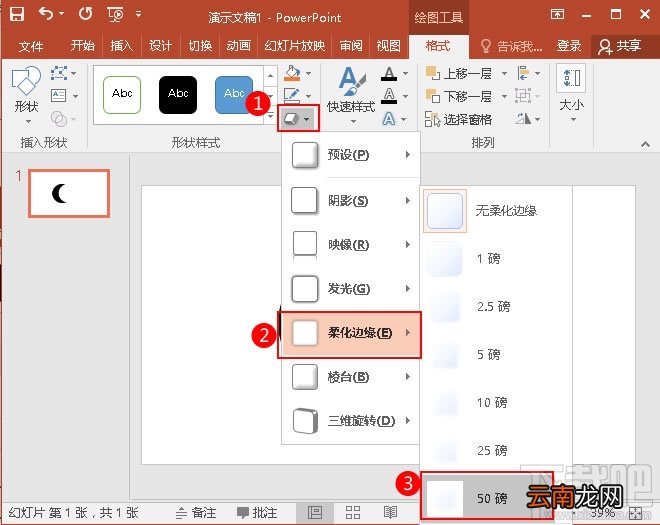This screenshot has width=660, height=525.
Task: Choose 无柔化边缘 no soft edges option
Action: 496,211
